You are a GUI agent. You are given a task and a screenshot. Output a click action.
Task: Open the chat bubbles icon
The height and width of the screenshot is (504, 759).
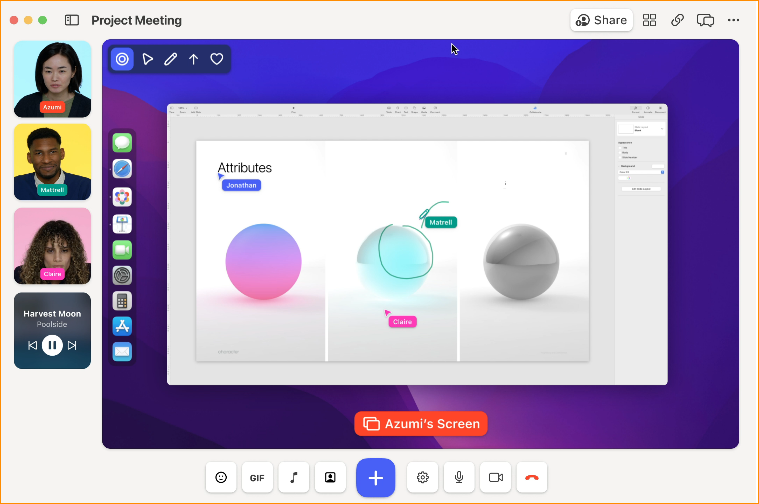click(x=705, y=20)
